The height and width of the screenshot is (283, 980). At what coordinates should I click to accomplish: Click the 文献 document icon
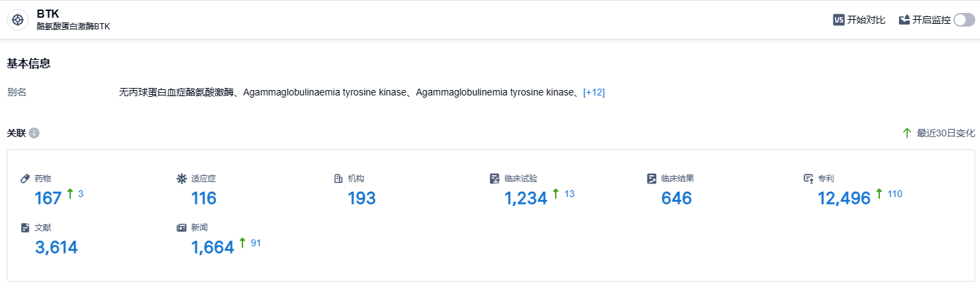tap(25, 227)
